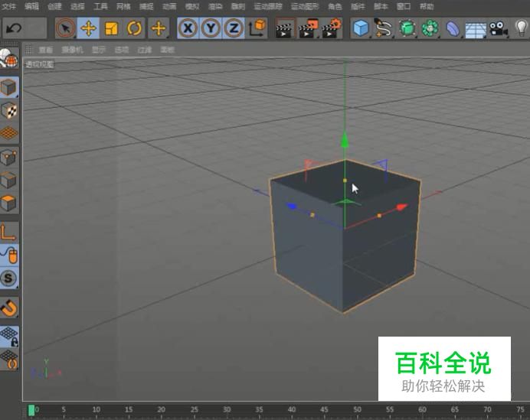Click the red X-axis arrow handle
The image size is (530, 420).
click(402, 207)
